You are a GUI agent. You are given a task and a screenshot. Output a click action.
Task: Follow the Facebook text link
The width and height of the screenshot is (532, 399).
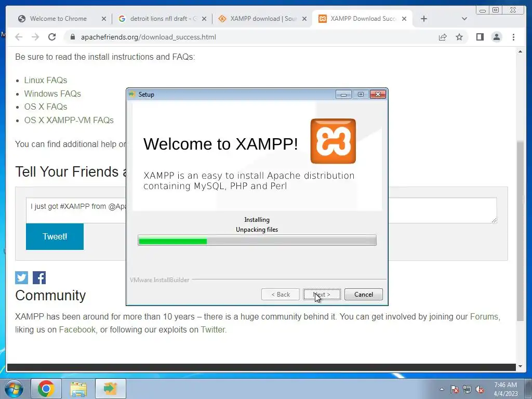[77, 329]
